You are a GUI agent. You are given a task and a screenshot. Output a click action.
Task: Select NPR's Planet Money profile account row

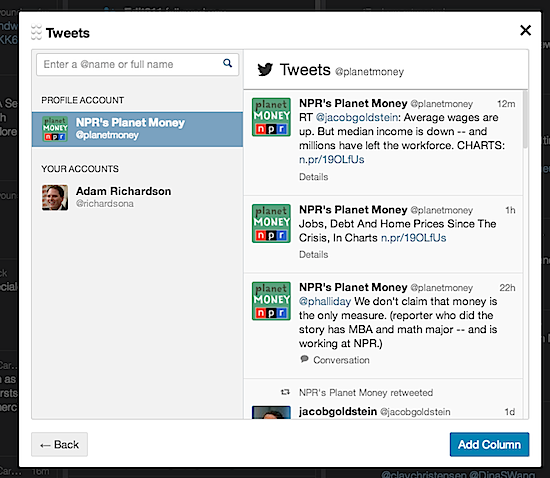pos(138,129)
